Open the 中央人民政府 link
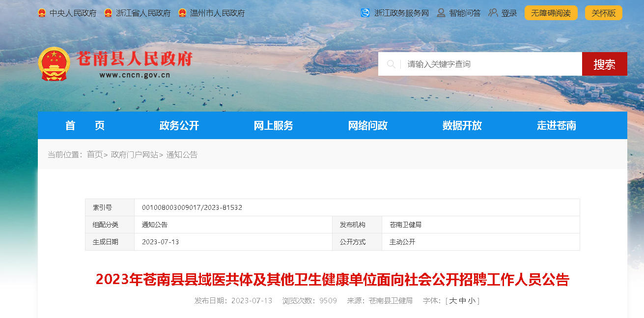This screenshot has width=644, height=318. tap(73, 13)
